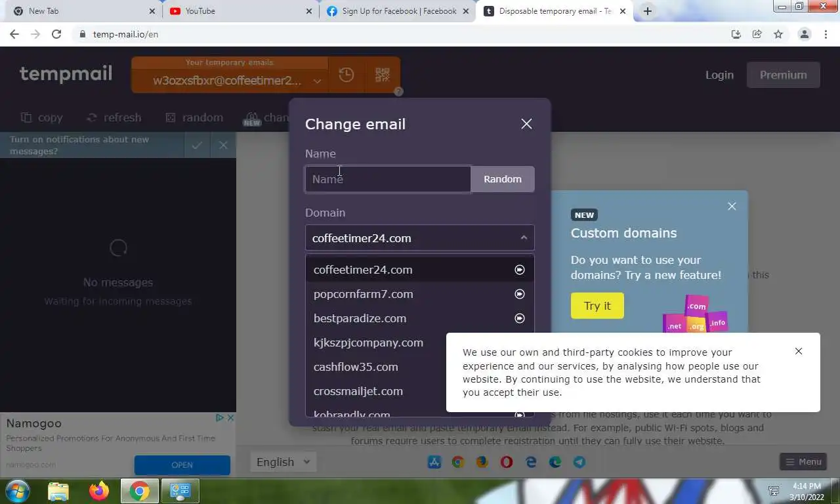Click the small help question mark badge
840x504 pixels.
tap(398, 92)
